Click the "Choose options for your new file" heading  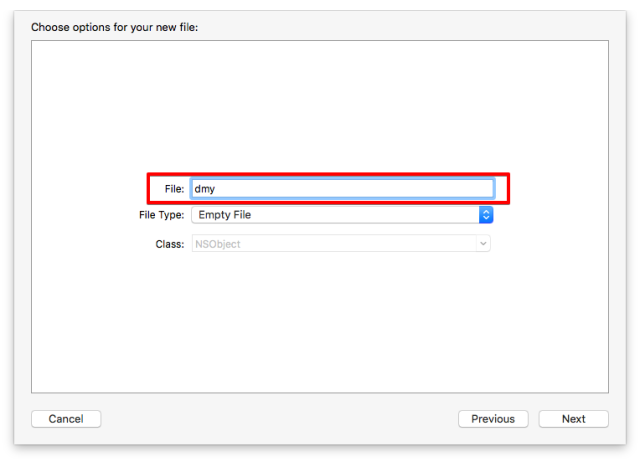[x=115, y=27]
